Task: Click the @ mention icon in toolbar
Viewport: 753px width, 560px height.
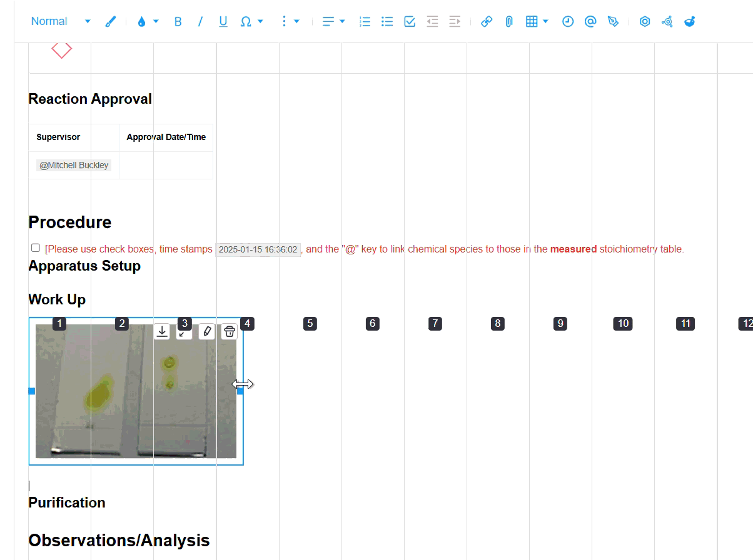Action: coord(590,22)
